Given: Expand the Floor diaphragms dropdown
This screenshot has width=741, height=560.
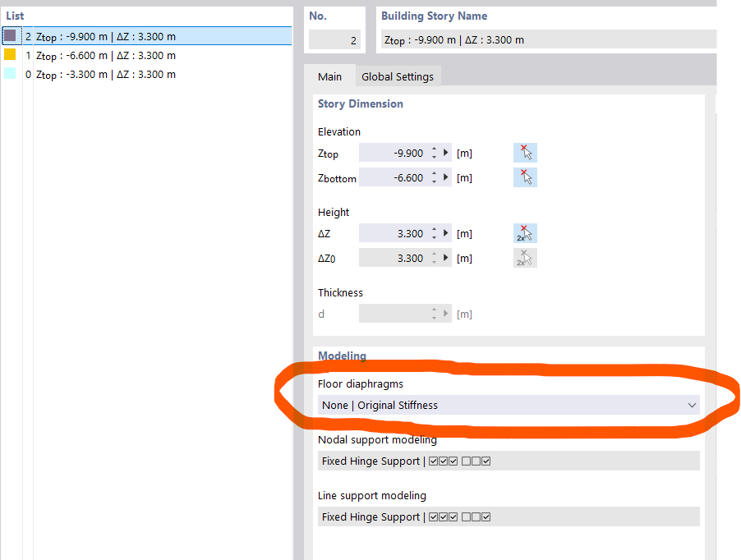Looking at the screenshot, I should pos(691,406).
